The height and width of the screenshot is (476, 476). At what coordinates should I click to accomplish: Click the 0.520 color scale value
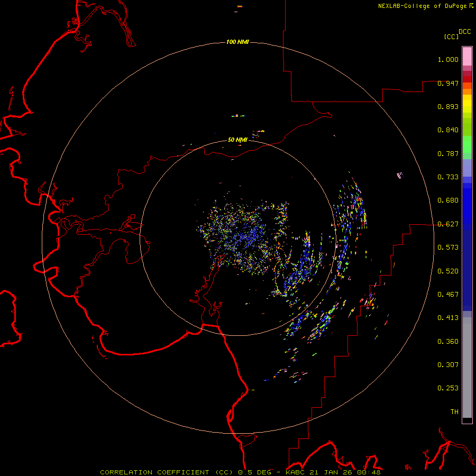[448, 271]
